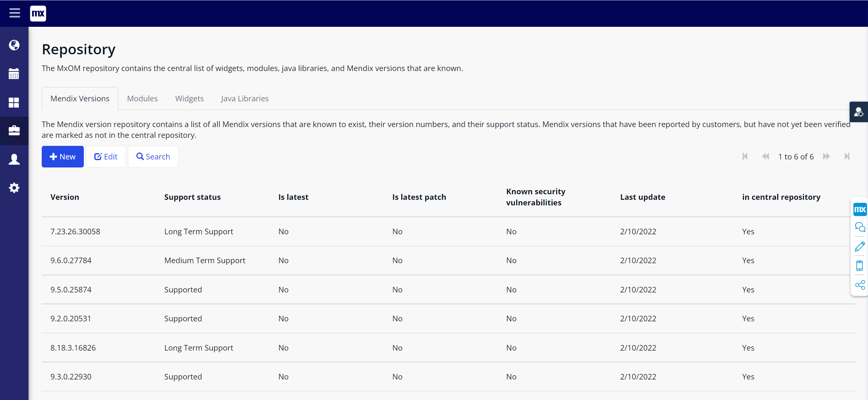Click the share icon in the right panel

860,285
